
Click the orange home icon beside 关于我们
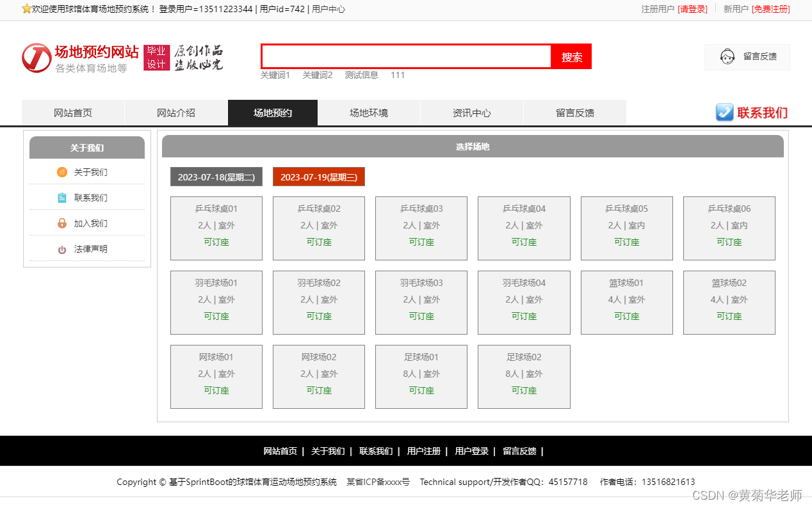click(61, 171)
